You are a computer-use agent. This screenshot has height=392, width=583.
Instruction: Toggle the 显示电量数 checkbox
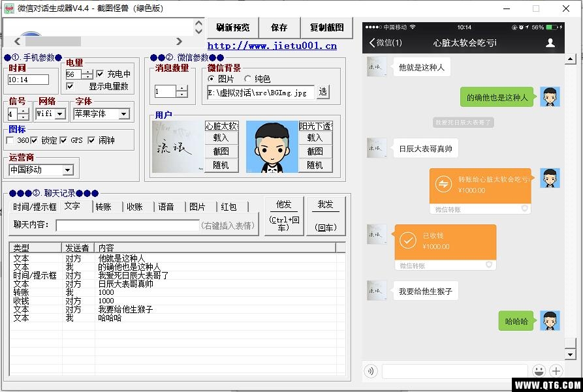point(69,86)
